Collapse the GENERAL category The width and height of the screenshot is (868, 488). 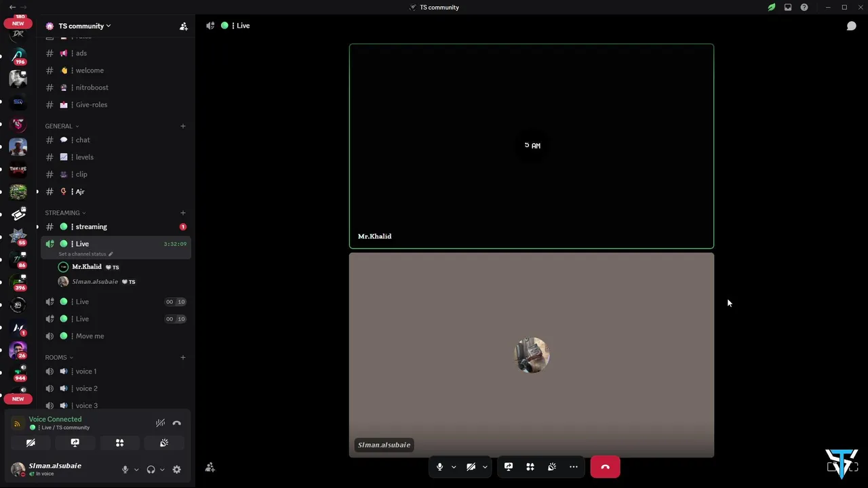coord(62,126)
